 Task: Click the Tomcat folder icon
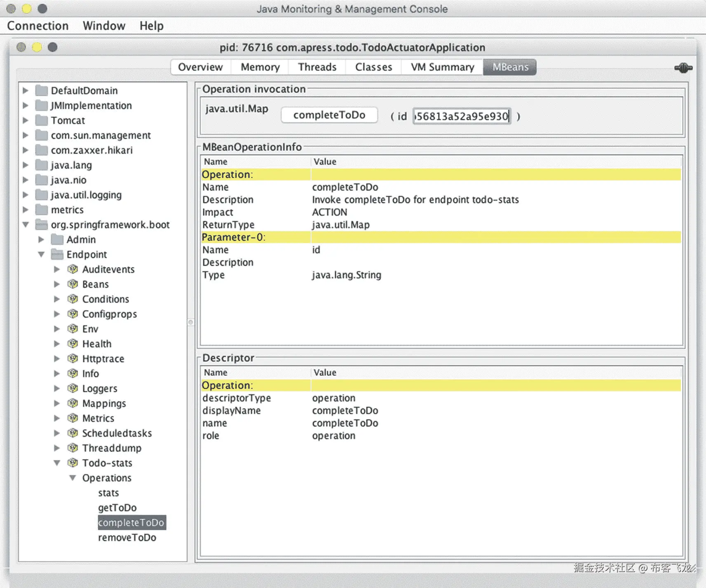tap(41, 120)
